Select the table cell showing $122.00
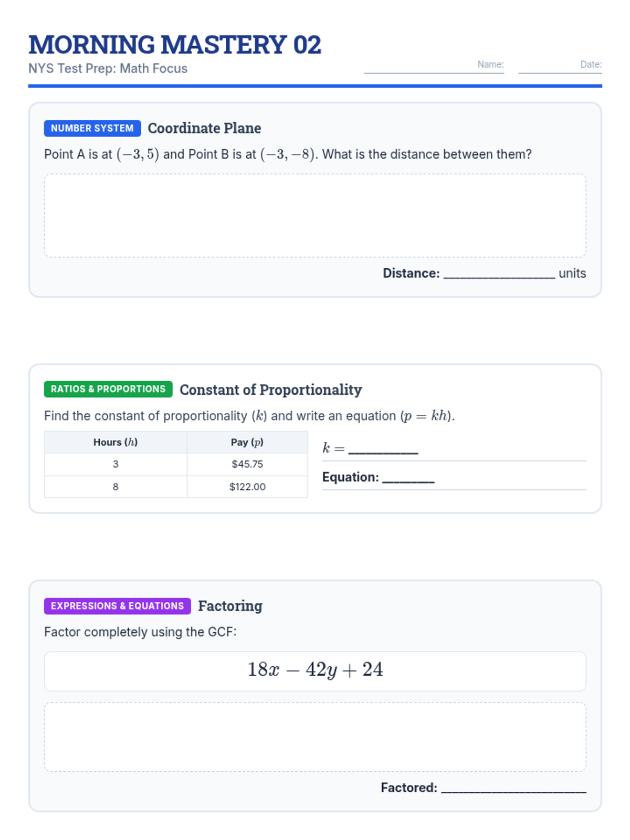This screenshot has height=840, width=630. point(247,487)
